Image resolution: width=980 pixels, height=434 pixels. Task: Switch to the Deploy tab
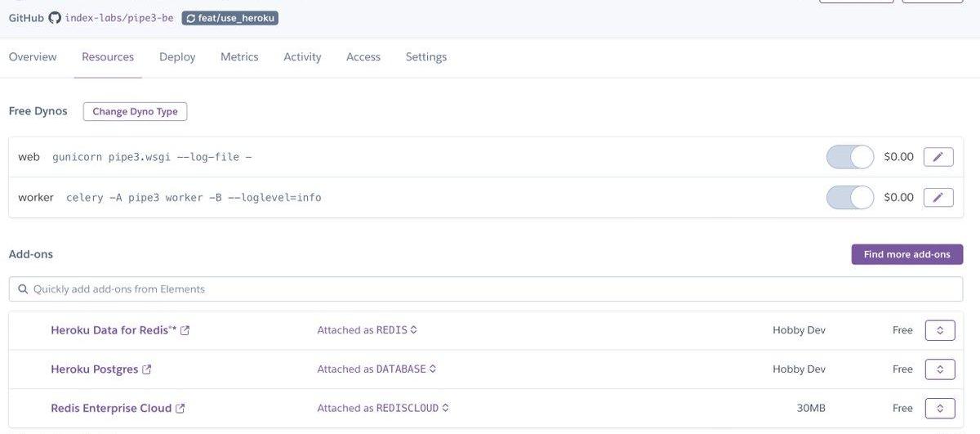[177, 57]
